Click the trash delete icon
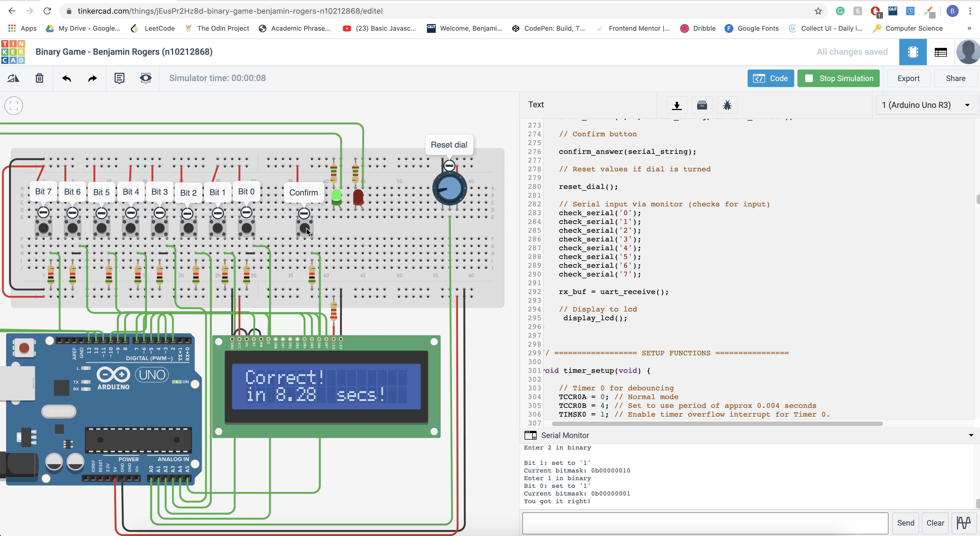The width and height of the screenshot is (980, 536). pos(39,78)
